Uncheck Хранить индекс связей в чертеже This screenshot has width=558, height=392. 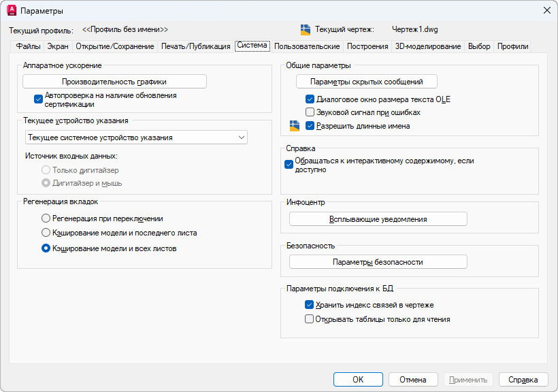click(x=310, y=305)
